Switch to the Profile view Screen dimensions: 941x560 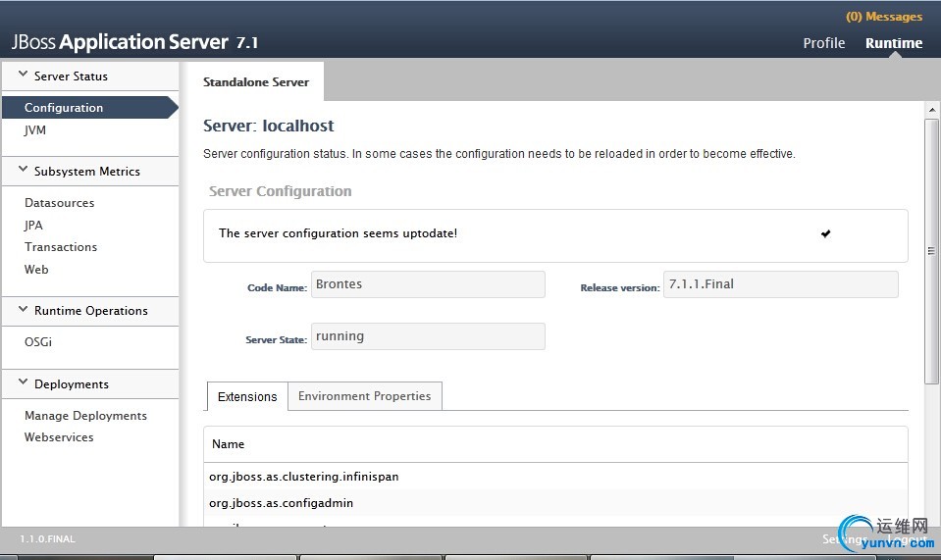[x=824, y=43]
